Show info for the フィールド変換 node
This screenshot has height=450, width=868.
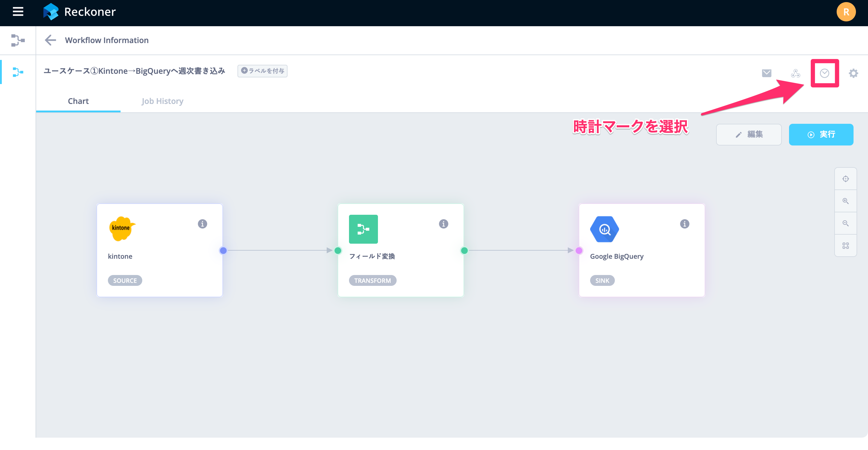click(443, 224)
